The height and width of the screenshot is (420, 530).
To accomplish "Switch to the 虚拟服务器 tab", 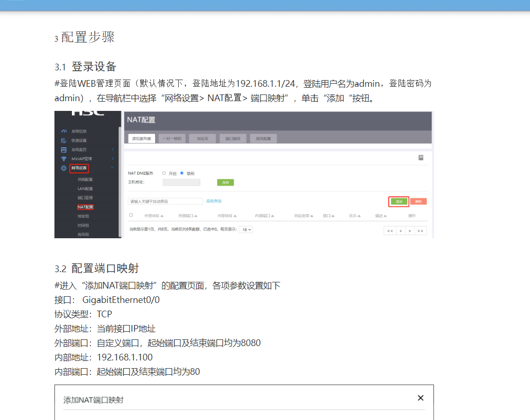I will point(142,139).
